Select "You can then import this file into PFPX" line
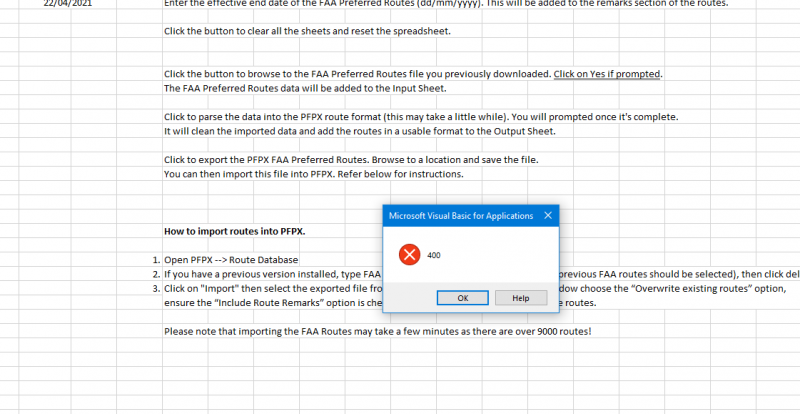Viewport: 800px width, 414px height. (314, 174)
